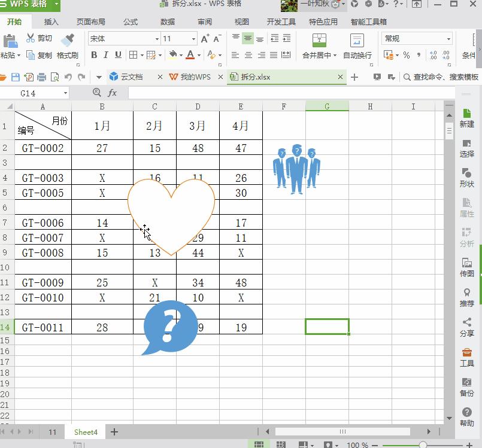Toggle italic formatting
The image size is (482, 448).
105,55
